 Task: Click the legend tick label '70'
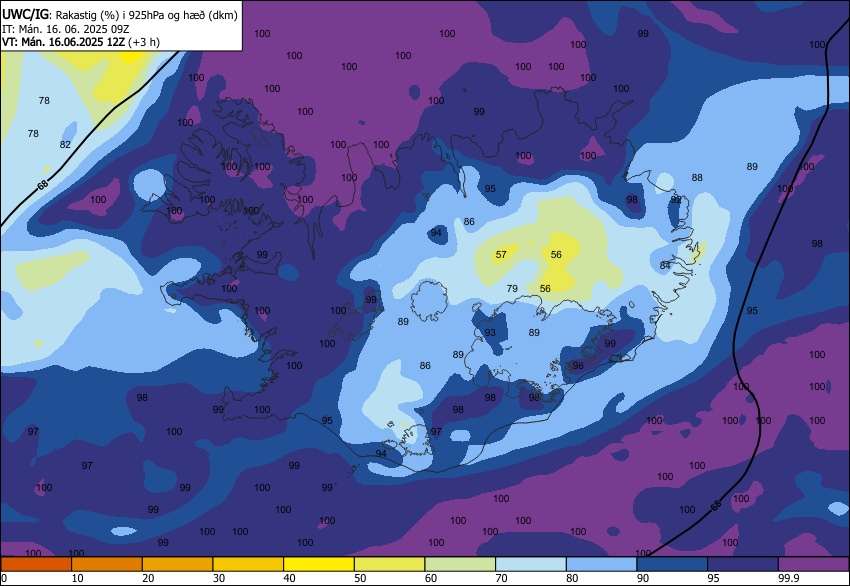(x=501, y=578)
